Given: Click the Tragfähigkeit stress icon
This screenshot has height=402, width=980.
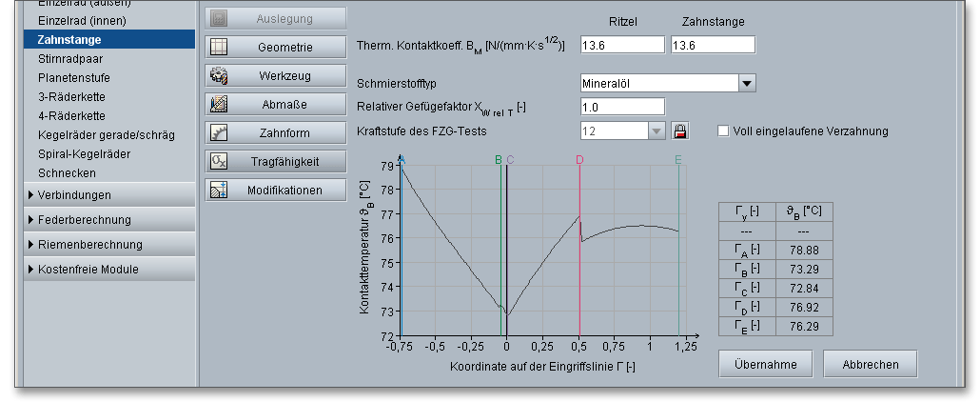Looking at the screenshot, I should pos(219,161).
